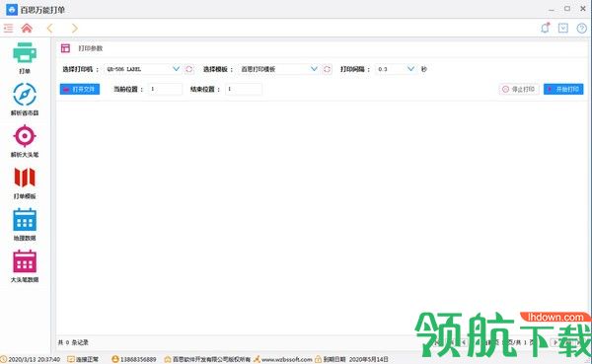
Task: Refresh the template list
Action: click(327, 69)
